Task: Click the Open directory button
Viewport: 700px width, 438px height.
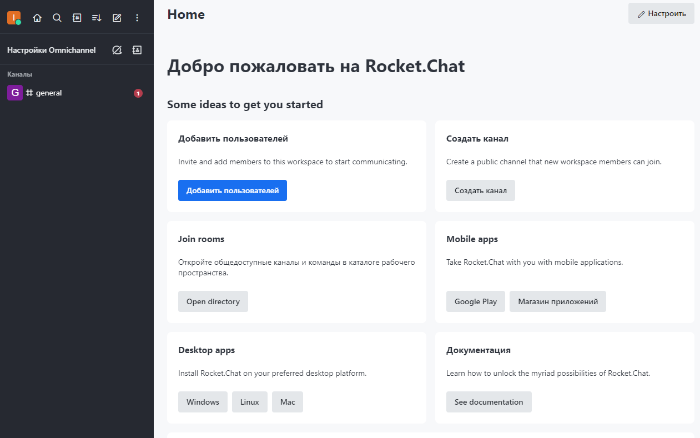Action: [x=213, y=302]
